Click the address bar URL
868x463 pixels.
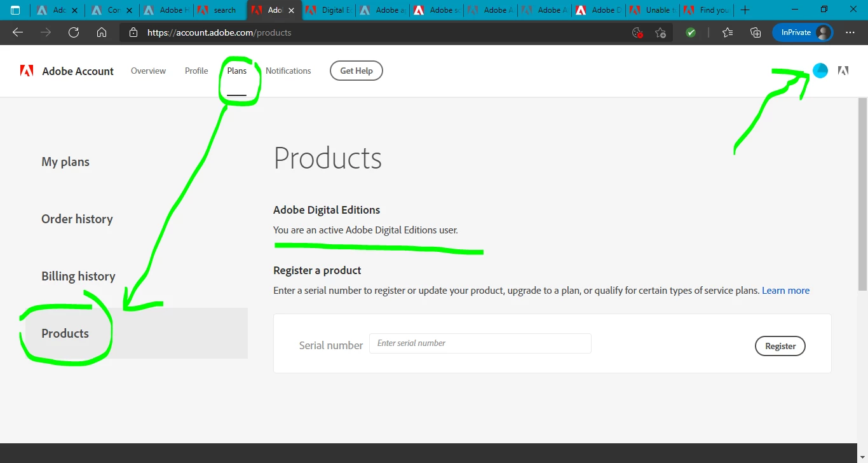point(219,32)
